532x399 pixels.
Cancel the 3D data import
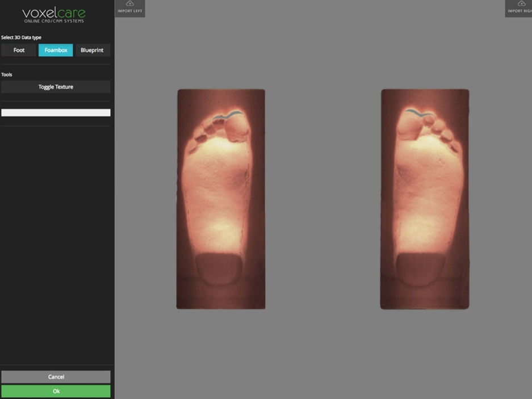coord(56,377)
